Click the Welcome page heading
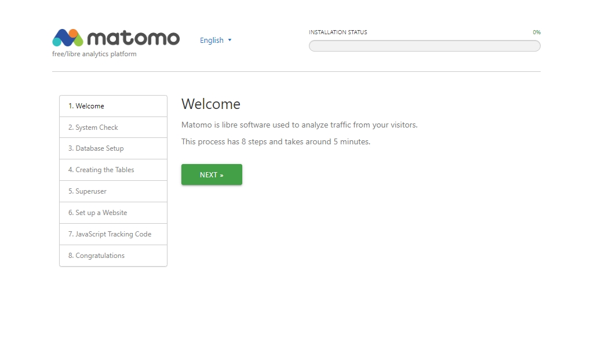Viewport: 594px width, 364px height. click(211, 104)
